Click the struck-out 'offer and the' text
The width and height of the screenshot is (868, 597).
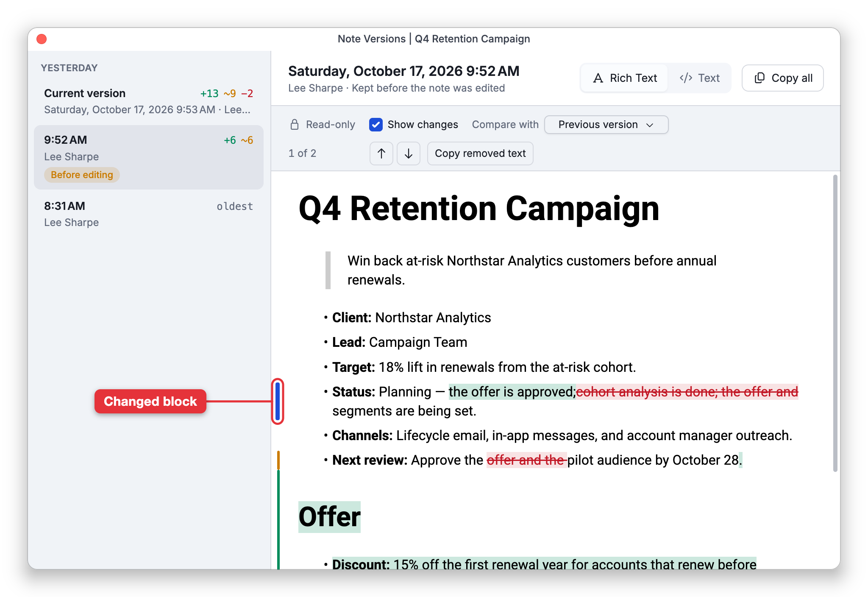526,460
